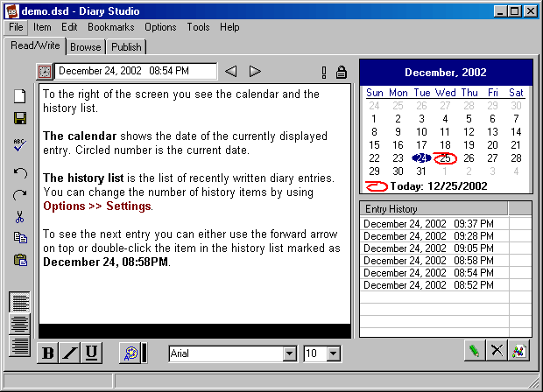Select history entry 09:37 PM
The height and width of the screenshot is (392, 543).
coord(434,223)
